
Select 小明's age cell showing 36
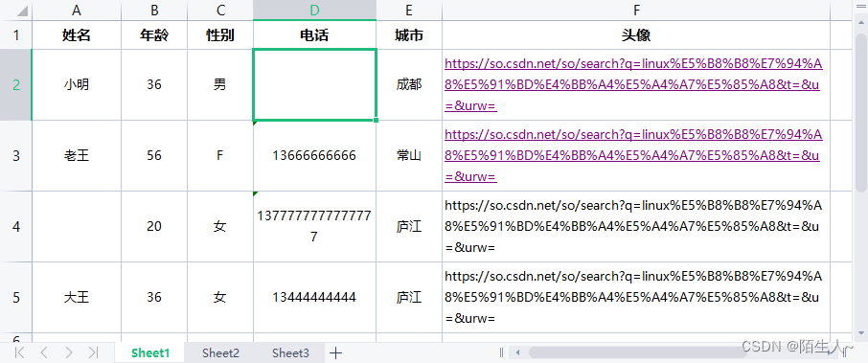coord(154,84)
